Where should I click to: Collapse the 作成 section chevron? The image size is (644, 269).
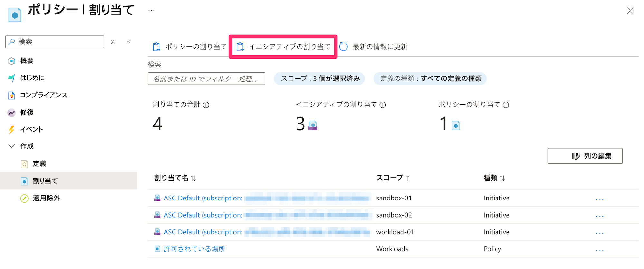pyautogui.click(x=12, y=146)
